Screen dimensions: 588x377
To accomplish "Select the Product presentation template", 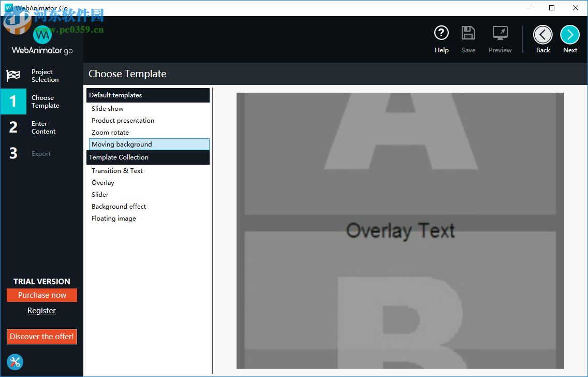I will tap(149, 121).
